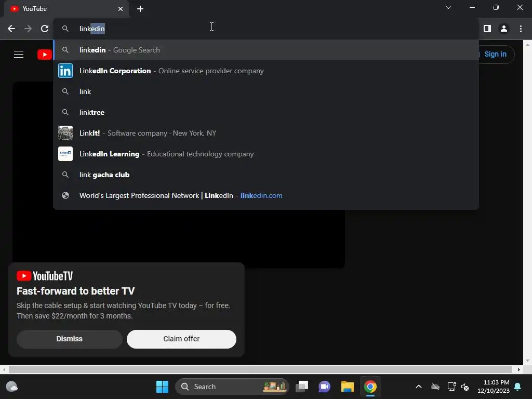Open the Chrome side panel
532x399 pixels.
(487, 29)
